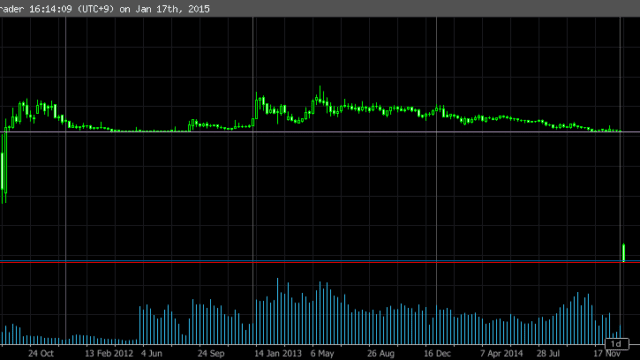Click the "17 Nov" date axis label
This screenshot has width=640, height=360.
coord(607,353)
